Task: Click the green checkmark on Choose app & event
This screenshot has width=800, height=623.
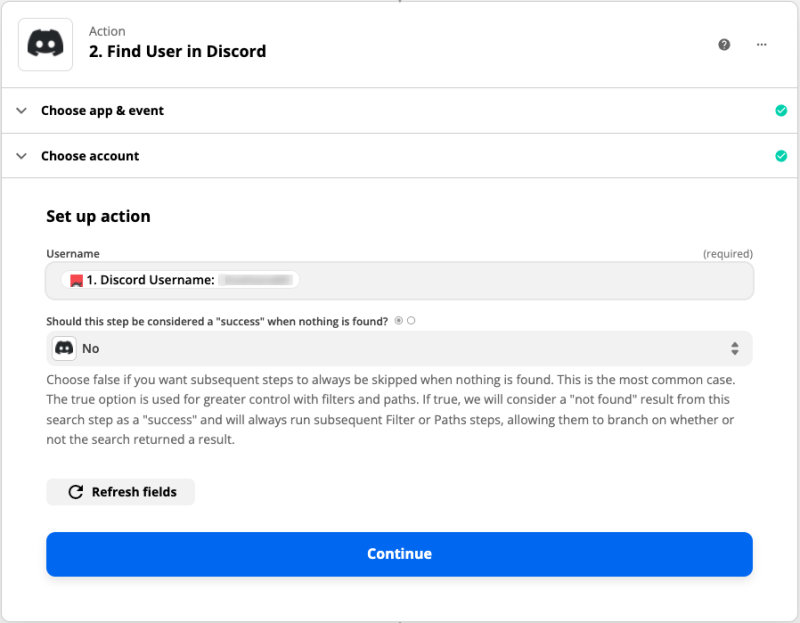Action: pyautogui.click(x=781, y=111)
